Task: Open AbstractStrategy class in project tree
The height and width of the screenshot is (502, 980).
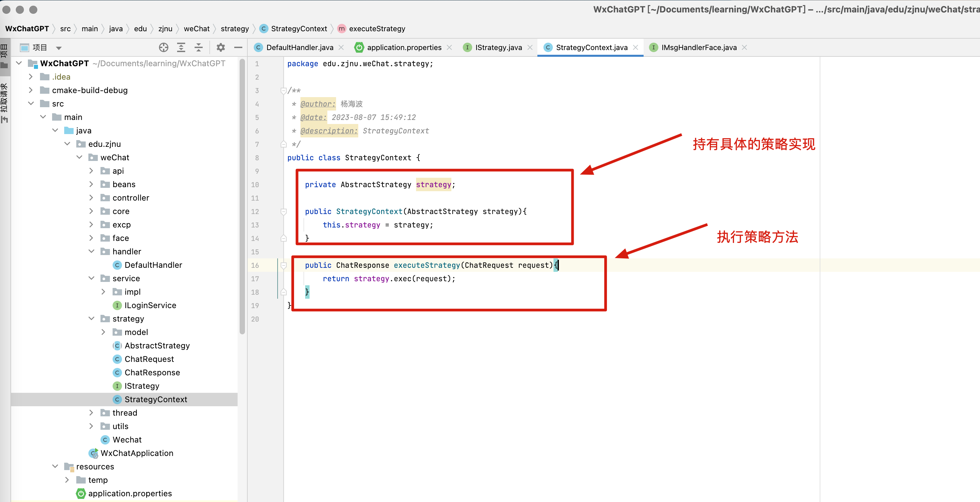Action: (x=157, y=346)
